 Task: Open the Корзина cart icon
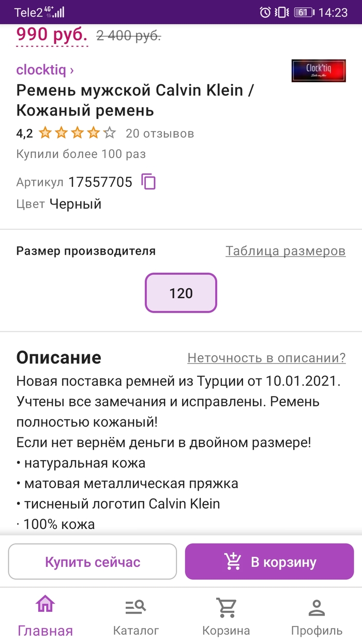coord(226,606)
